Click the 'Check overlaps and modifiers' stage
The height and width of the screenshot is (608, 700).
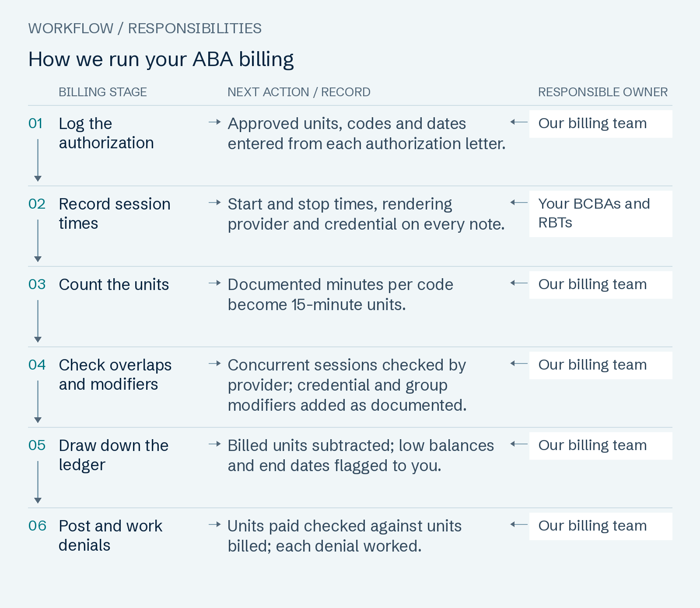[115, 375]
